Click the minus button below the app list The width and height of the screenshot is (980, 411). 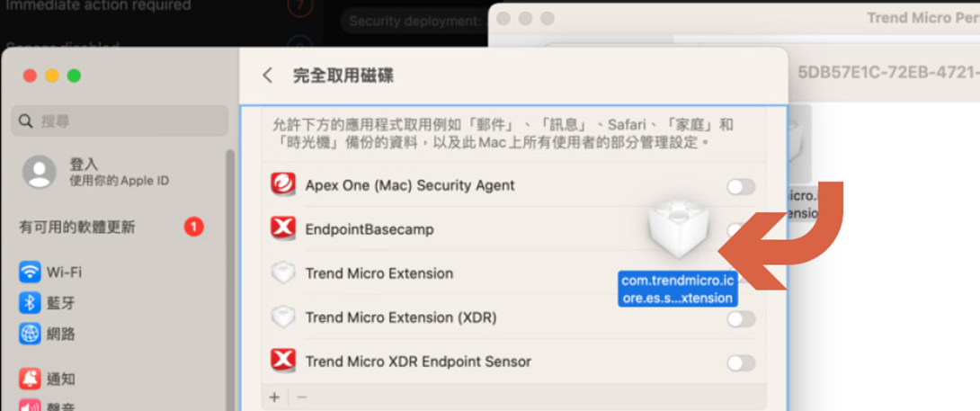(302, 397)
